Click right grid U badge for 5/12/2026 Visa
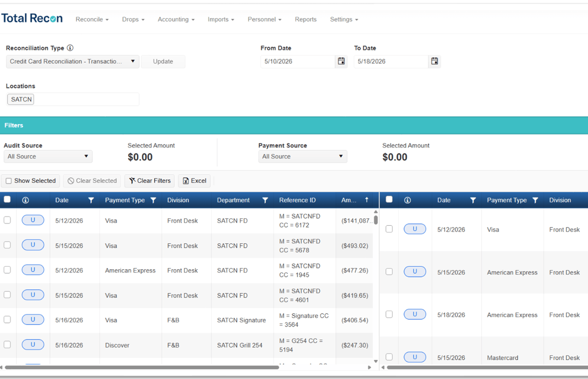Screen dimensions: 588x379 click(x=415, y=229)
